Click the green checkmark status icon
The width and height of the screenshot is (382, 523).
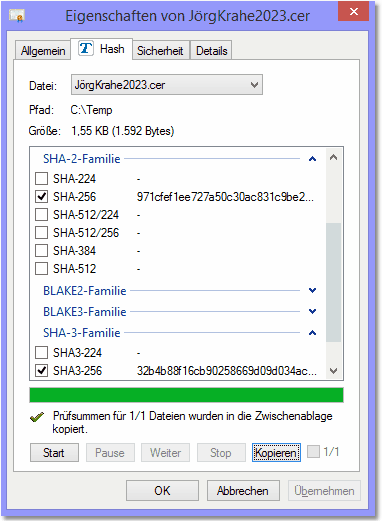point(37,417)
